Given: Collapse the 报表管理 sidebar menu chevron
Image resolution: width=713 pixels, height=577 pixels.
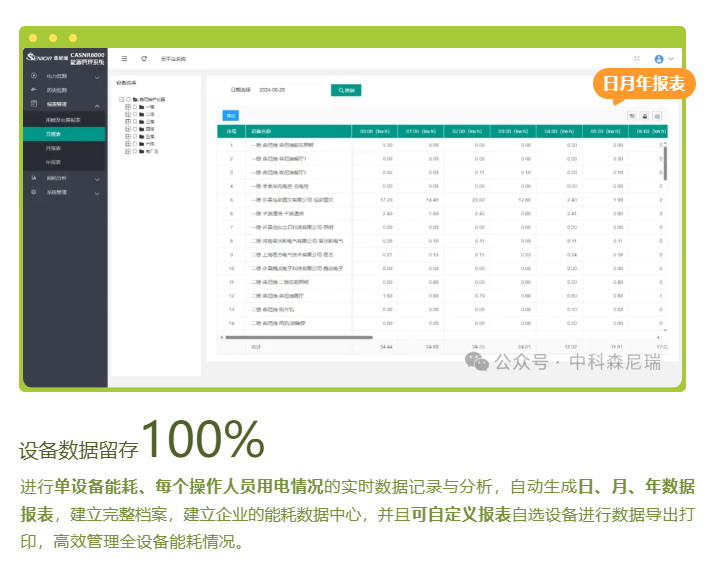Looking at the screenshot, I should [x=97, y=105].
